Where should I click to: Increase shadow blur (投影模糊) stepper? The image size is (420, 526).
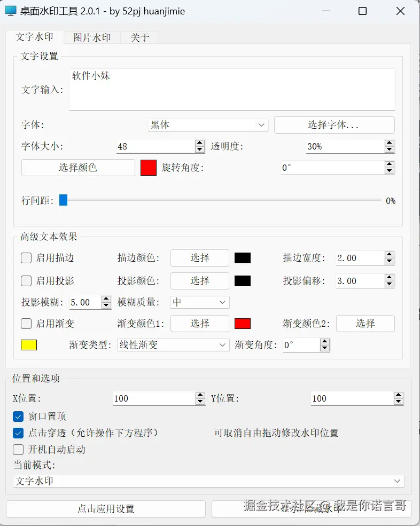pyautogui.click(x=106, y=299)
